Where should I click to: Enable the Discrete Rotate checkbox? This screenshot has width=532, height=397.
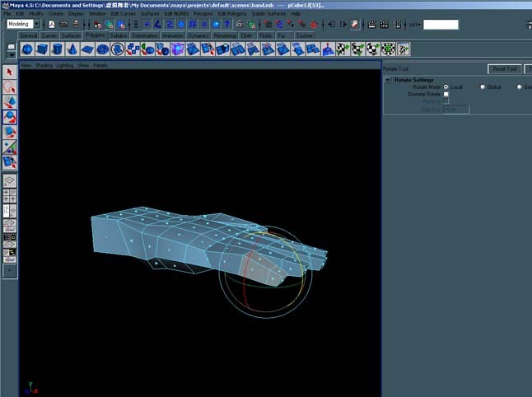(x=446, y=94)
